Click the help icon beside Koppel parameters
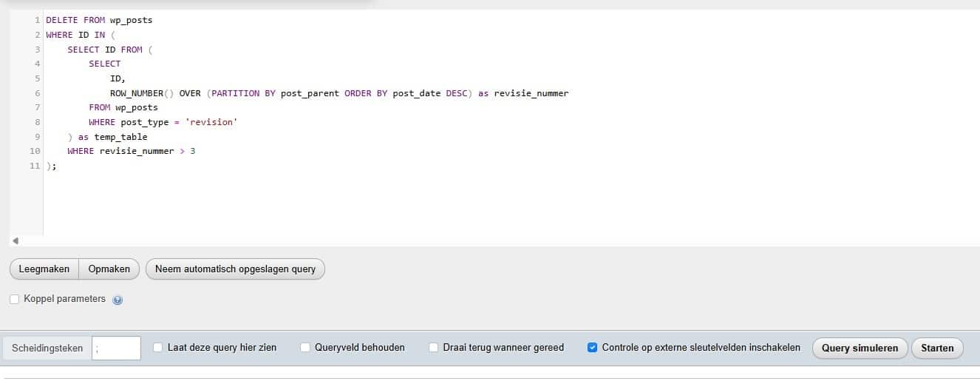Image resolution: width=980 pixels, height=387 pixels. point(118,300)
